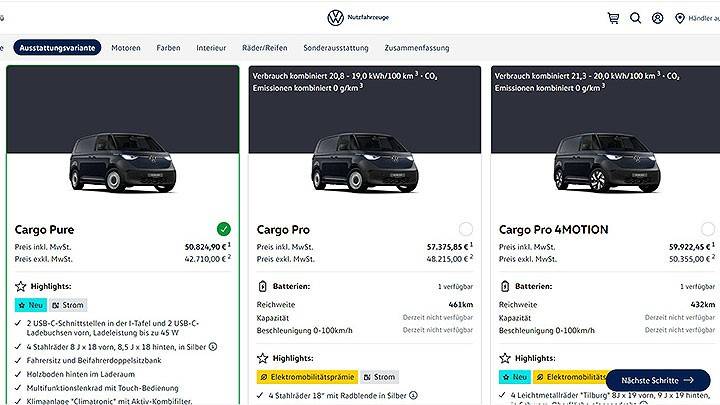
Task: Open the shopping cart
Action: (x=613, y=18)
